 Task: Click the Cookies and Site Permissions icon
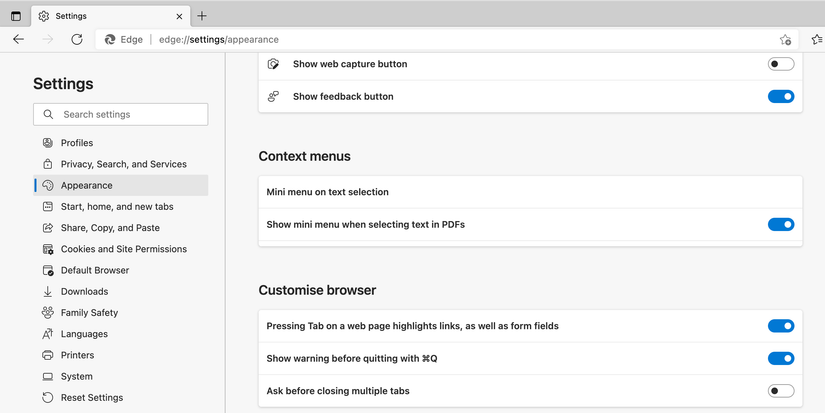[48, 249]
